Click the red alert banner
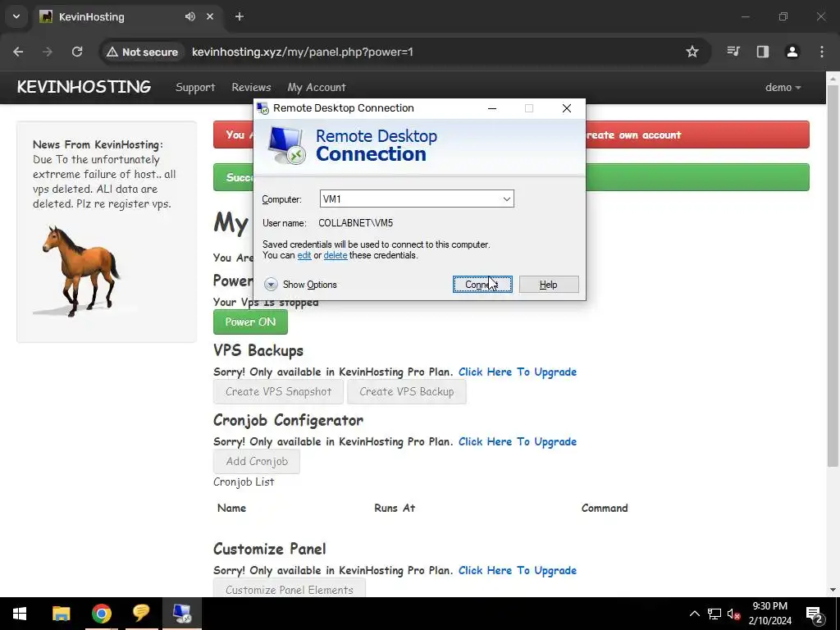840x630 pixels. tap(511, 135)
